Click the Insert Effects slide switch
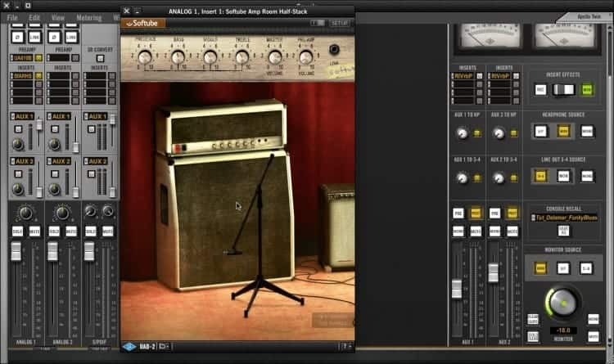The image size is (614, 364). (563, 90)
